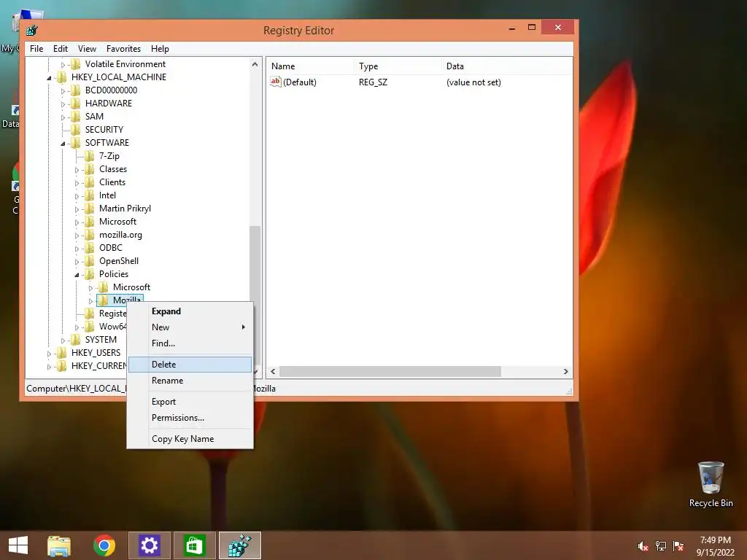The image size is (747, 560).
Task: Select the Intel key
Action: 107,195
